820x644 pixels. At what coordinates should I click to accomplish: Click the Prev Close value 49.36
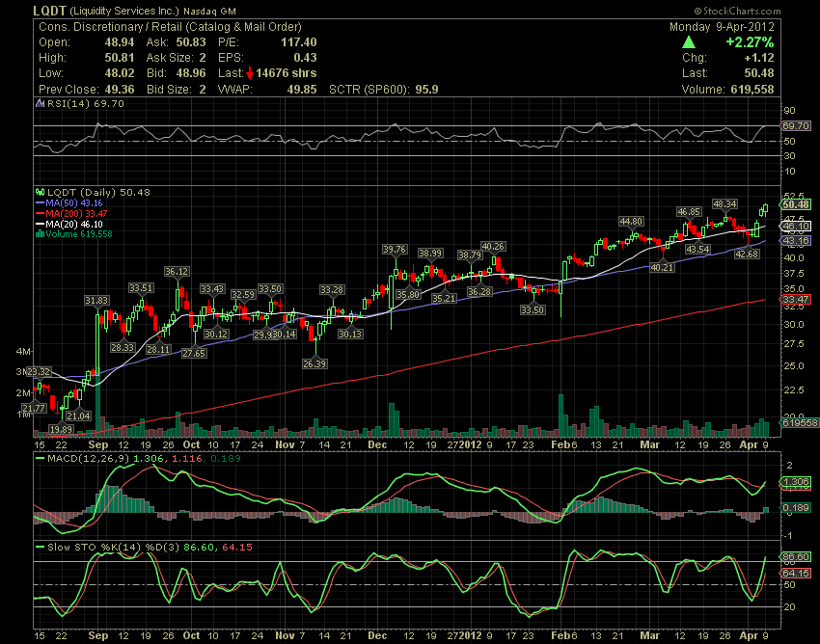pyautogui.click(x=120, y=90)
